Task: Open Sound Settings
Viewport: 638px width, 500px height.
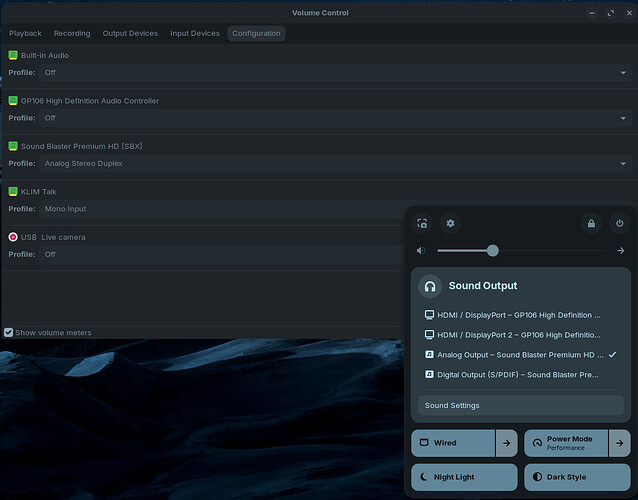Action: [x=521, y=405]
